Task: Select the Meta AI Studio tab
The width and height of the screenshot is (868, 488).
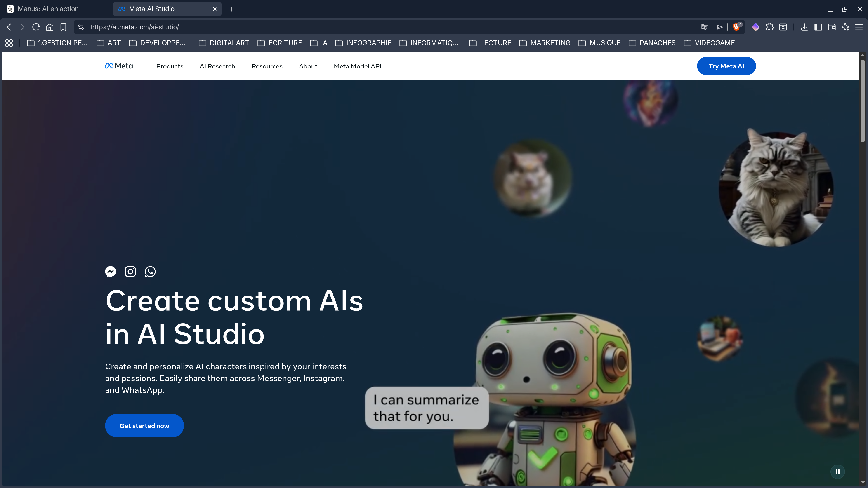Action: coord(167,9)
